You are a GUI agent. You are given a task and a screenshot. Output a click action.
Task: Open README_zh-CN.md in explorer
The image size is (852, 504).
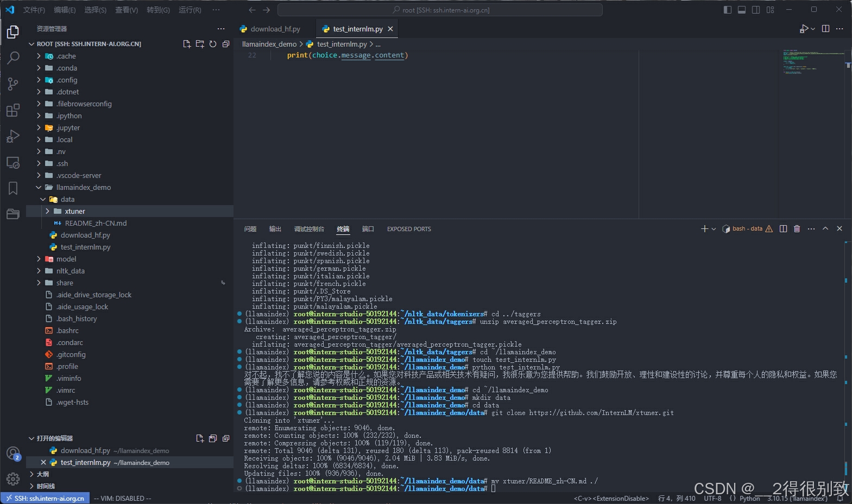(96, 223)
